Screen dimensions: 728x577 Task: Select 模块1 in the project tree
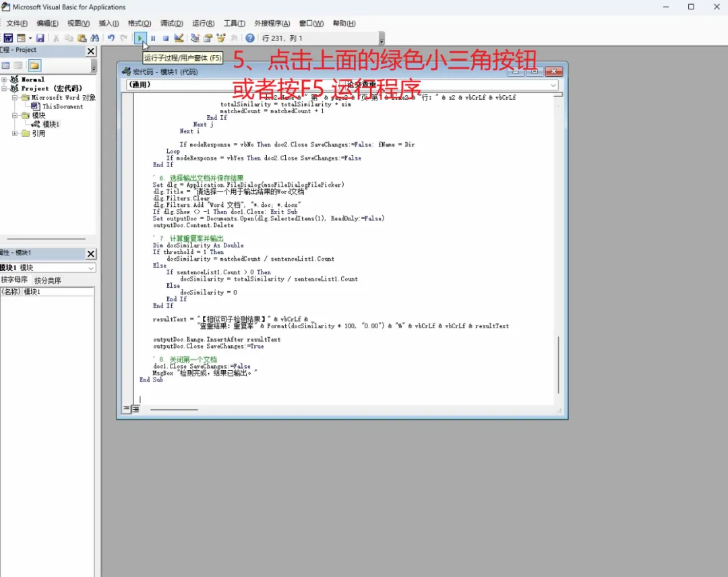pos(46,125)
